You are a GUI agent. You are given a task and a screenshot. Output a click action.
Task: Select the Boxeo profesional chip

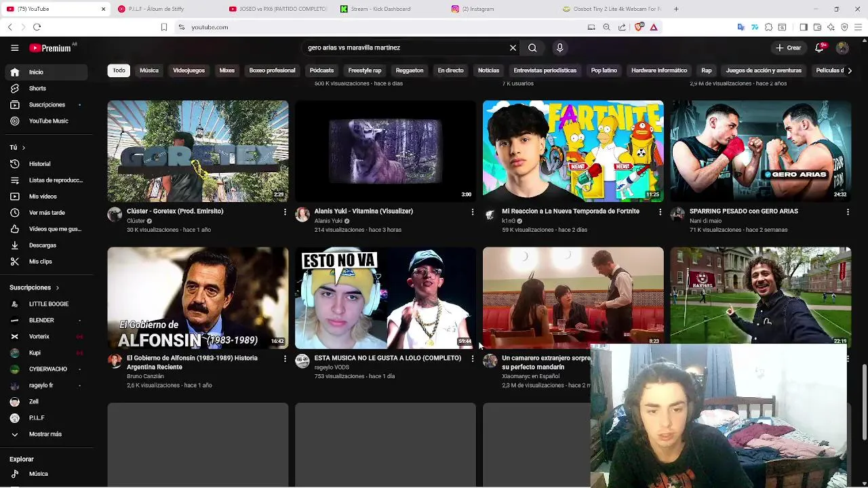(x=272, y=70)
